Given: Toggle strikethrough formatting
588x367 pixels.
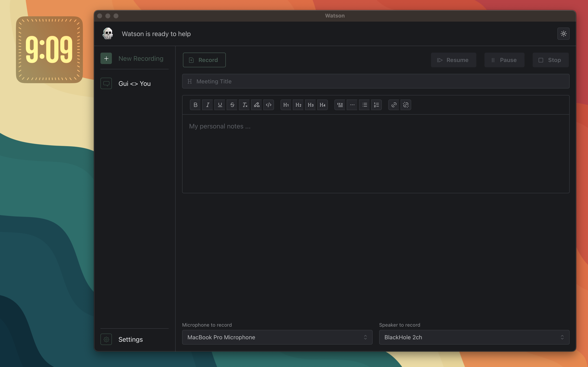Looking at the screenshot, I should pos(232,105).
